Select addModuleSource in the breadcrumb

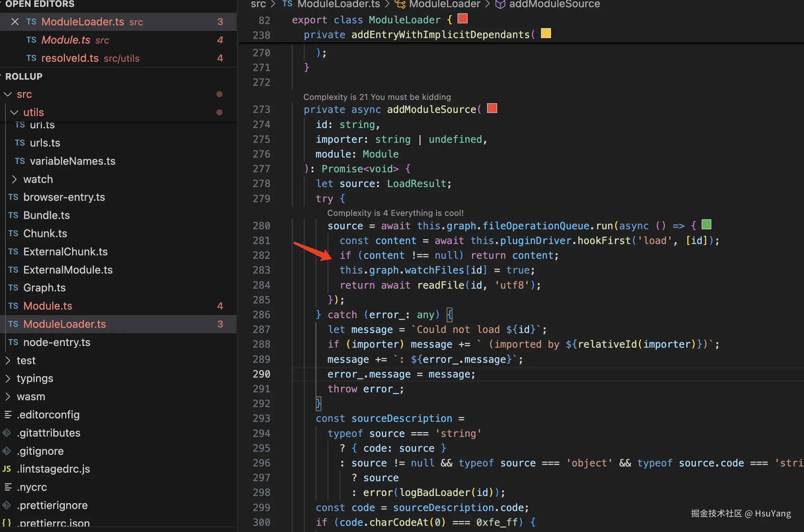pos(554,4)
